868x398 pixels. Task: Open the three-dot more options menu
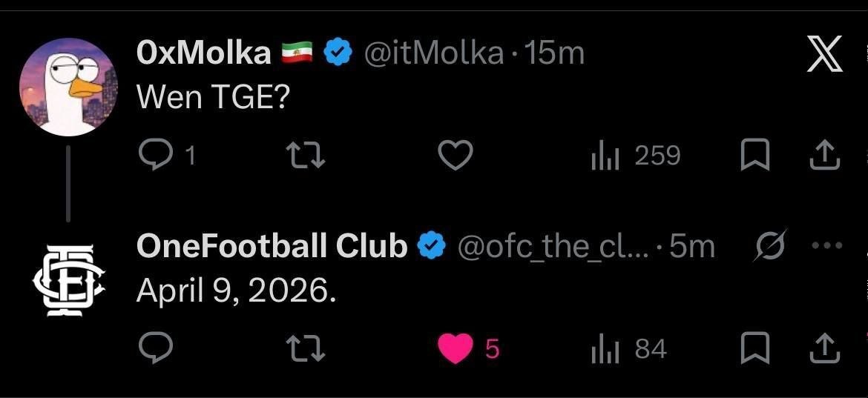click(x=827, y=246)
